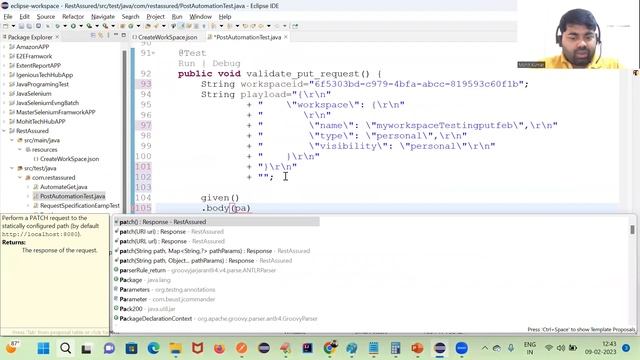Close the PostAutomationTest.java editor tab
640x360 pixels.
tap(286, 37)
